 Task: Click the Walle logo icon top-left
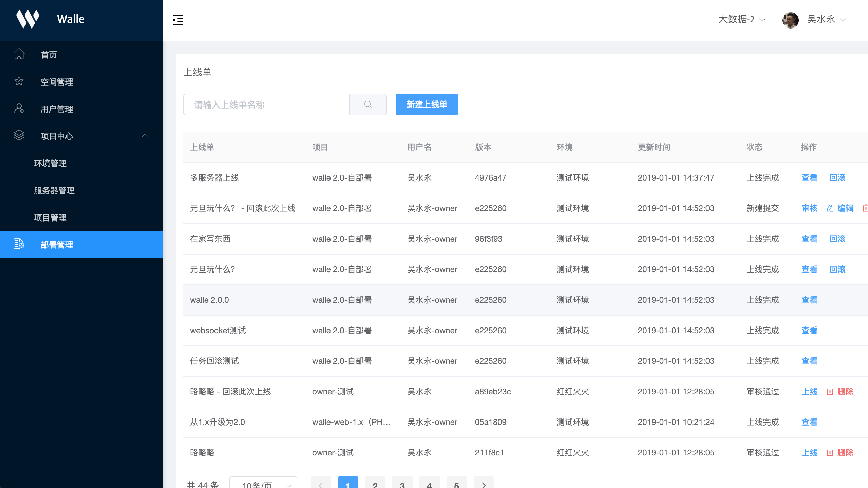(27, 19)
